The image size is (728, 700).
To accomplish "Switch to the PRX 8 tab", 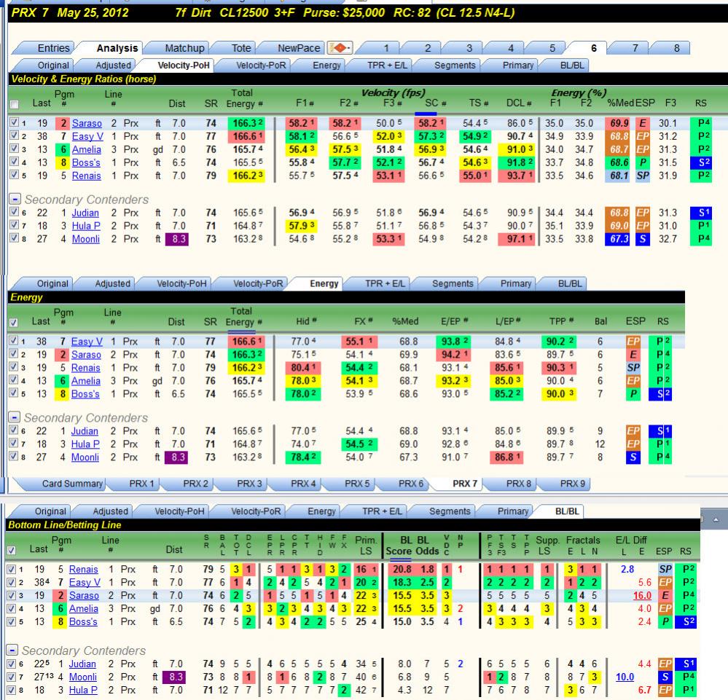I will tap(518, 484).
